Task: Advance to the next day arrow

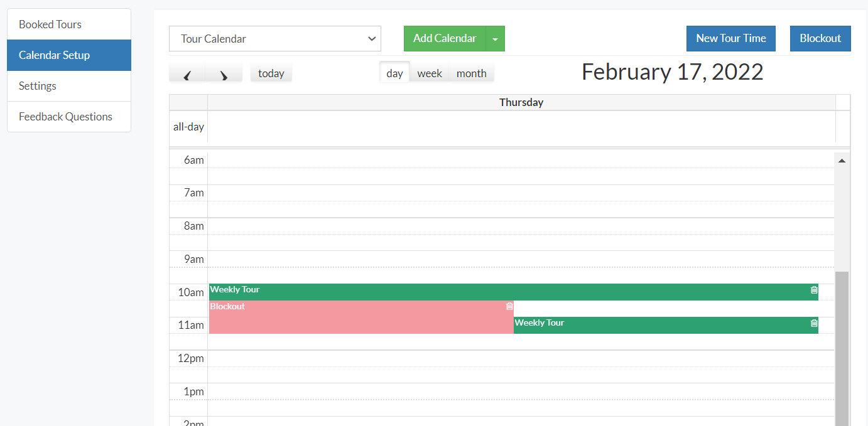Action: (224, 73)
